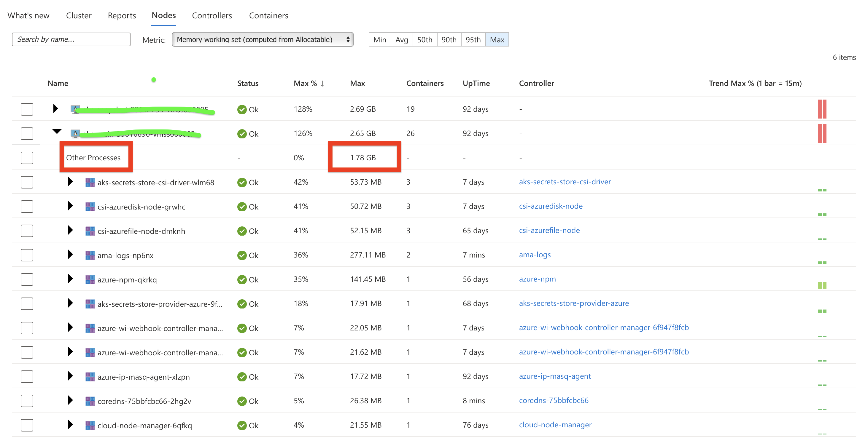The width and height of the screenshot is (868, 438).
Task: Open the aks-secrets-store-csi-driver controller link
Action: 565,182
